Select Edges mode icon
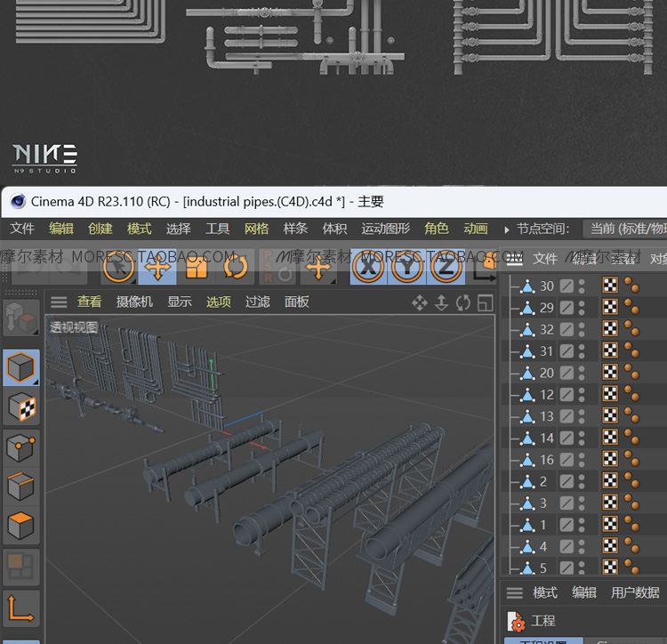This screenshot has height=644, width=667. coord(20,487)
